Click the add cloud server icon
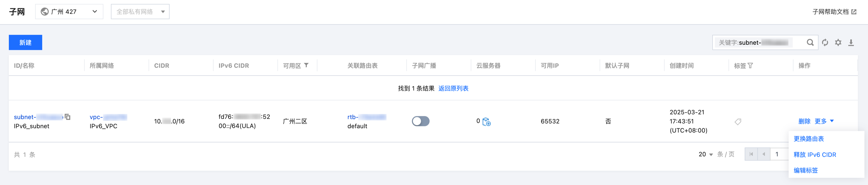 pyautogui.click(x=486, y=121)
